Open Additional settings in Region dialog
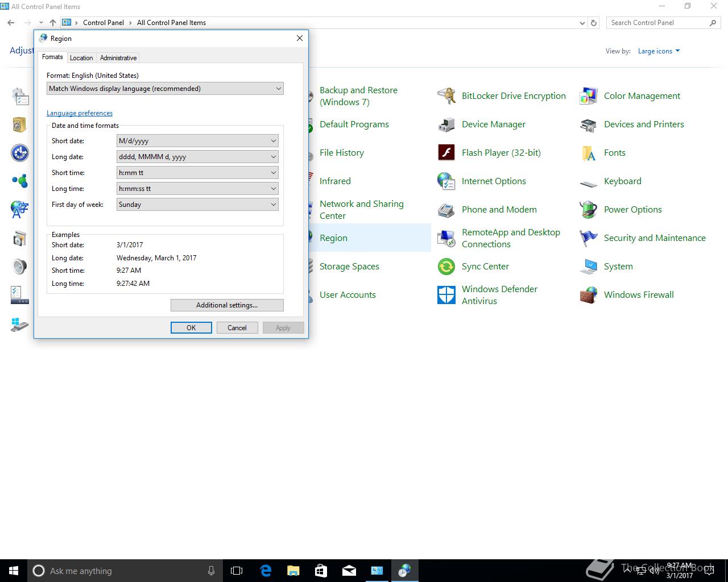This screenshot has height=582, width=728. pyautogui.click(x=227, y=305)
